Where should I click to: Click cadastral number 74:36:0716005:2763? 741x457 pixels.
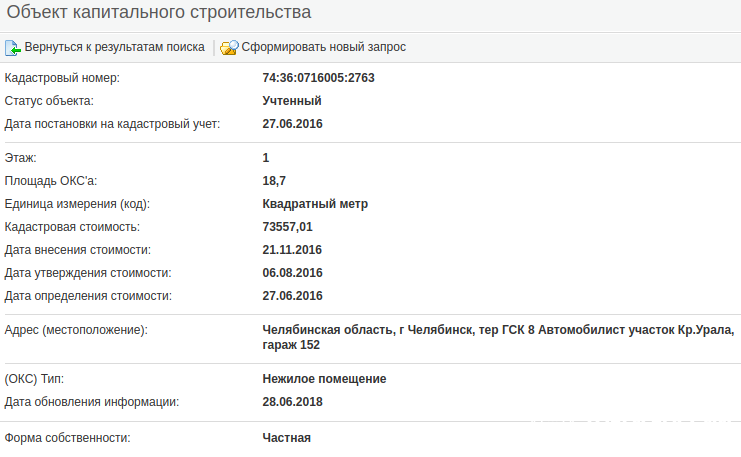(x=318, y=78)
